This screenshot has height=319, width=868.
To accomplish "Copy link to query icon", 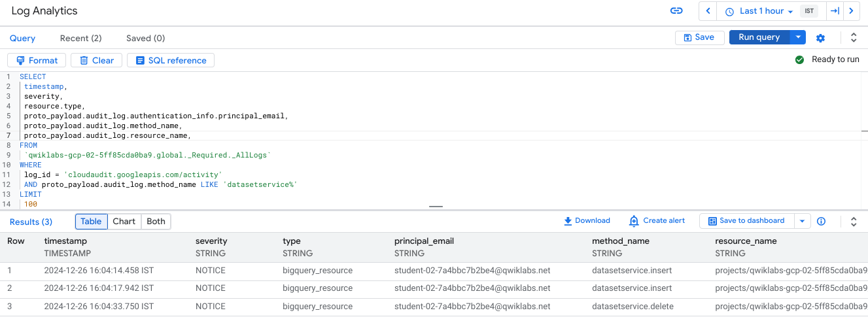I will [x=676, y=11].
